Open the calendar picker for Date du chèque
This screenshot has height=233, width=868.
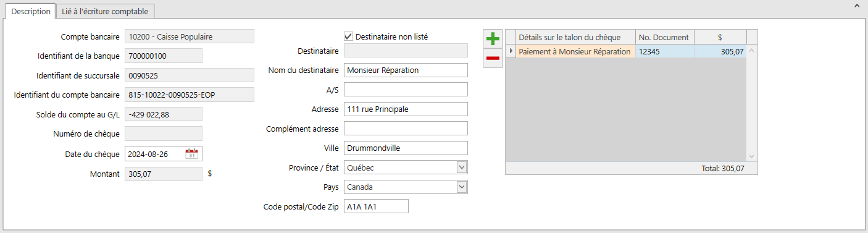click(x=193, y=153)
